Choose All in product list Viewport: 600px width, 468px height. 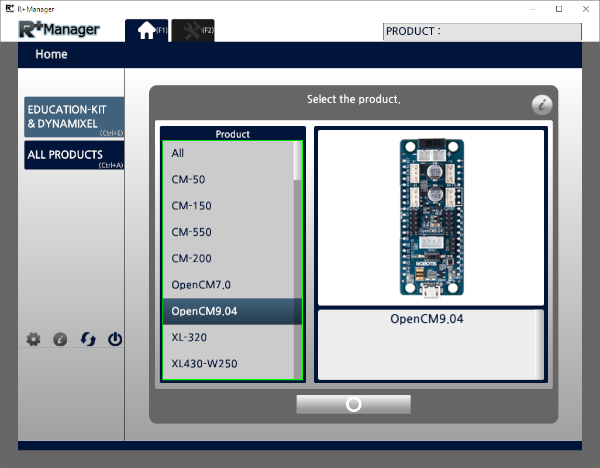coord(228,153)
